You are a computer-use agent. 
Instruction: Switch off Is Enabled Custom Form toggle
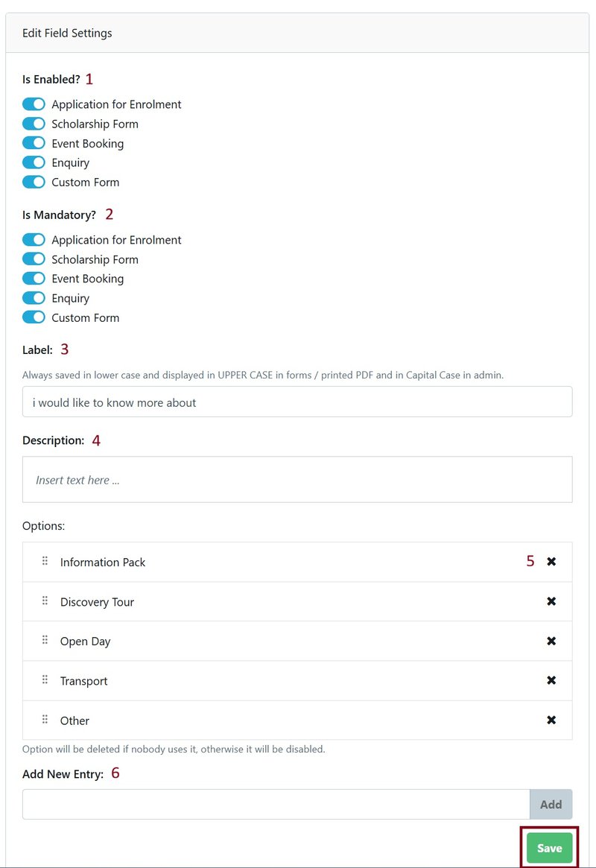click(x=34, y=182)
